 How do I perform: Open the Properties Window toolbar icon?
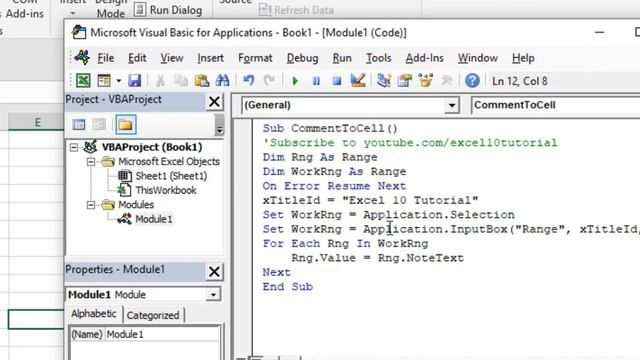(x=404, y=81)
